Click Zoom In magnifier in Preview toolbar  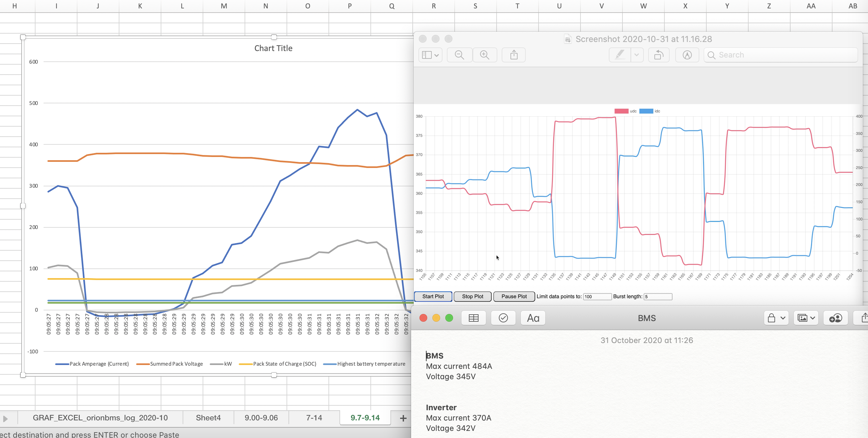click(x=485, y=55)
